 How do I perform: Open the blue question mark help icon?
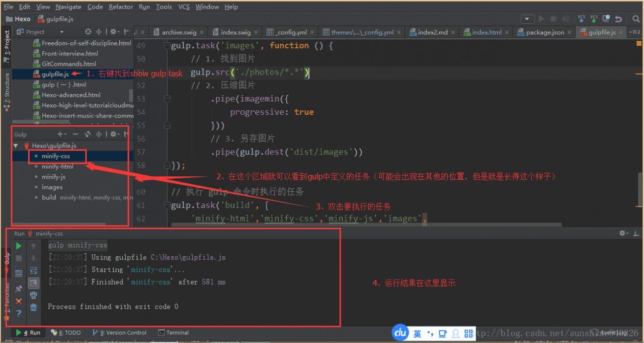[19, 313]
